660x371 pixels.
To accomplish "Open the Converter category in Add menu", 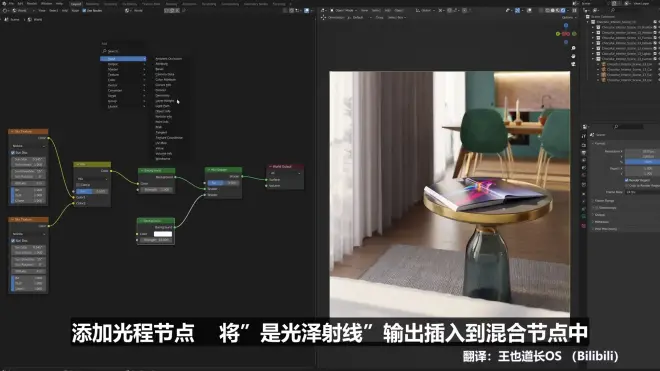I will point(123,91).
